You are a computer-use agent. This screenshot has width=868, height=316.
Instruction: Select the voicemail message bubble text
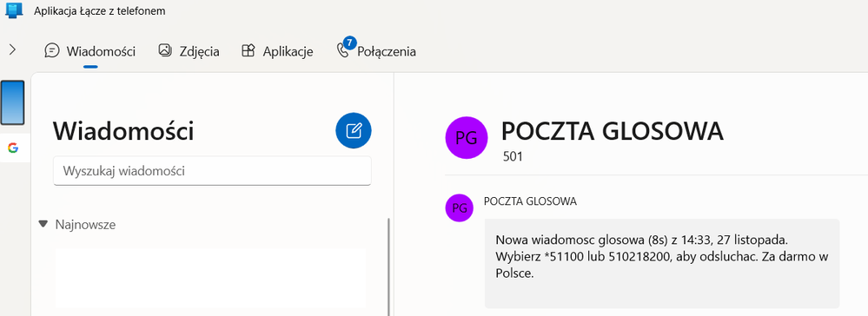pos(661,257)
